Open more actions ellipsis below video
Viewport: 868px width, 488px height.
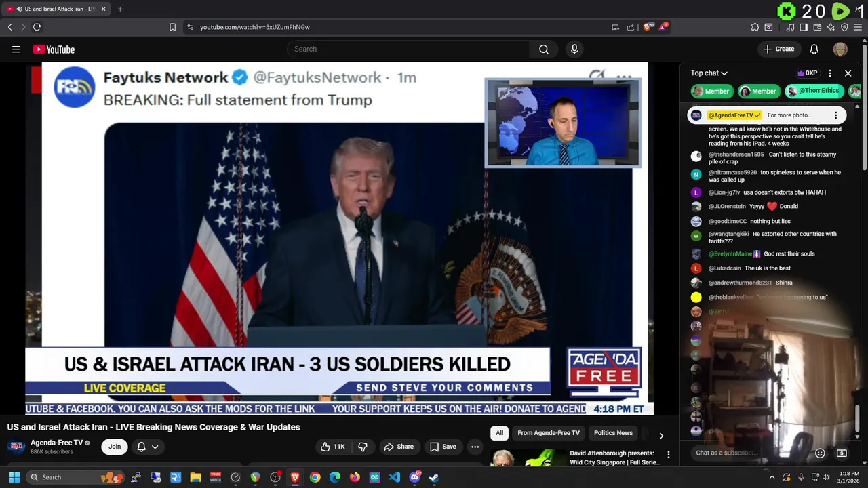[x=475, y=447]
